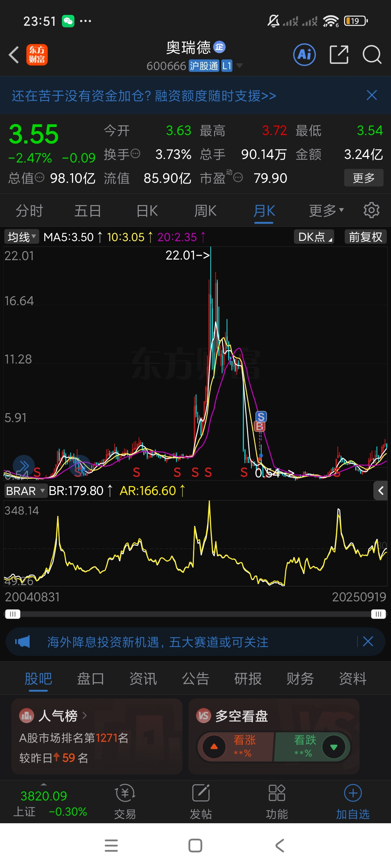Open the Ai assistant icon
Viewport: 391px width, 868px height.
(304, 55)
